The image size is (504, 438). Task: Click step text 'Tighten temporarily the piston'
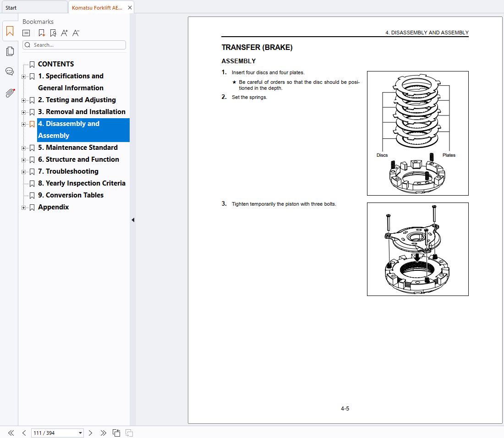pos(284,204)
